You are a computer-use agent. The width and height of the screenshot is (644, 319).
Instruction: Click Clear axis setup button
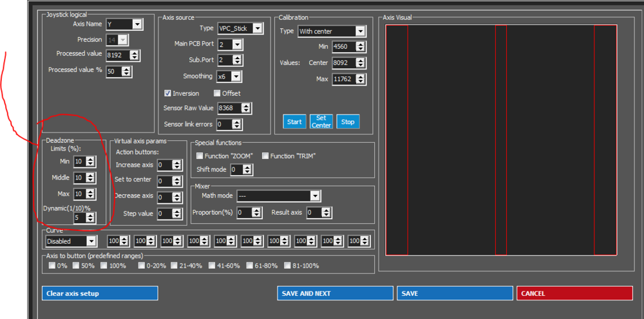pyautogui.click(x=100, y=293)
